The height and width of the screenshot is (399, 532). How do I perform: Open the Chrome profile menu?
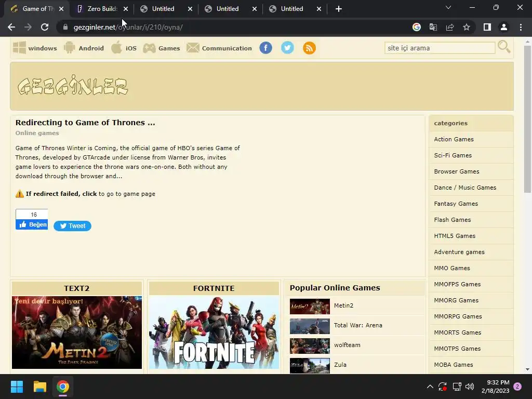tap(504, 27)
